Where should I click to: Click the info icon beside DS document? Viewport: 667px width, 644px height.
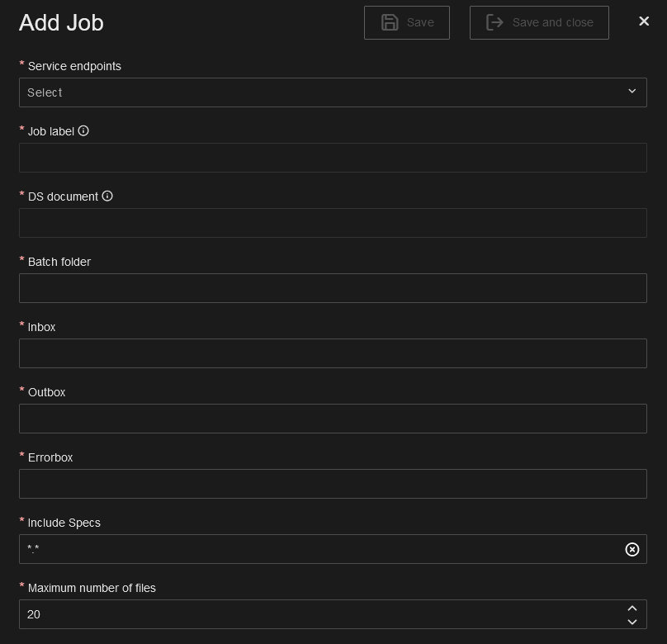[x=107, y=196]
